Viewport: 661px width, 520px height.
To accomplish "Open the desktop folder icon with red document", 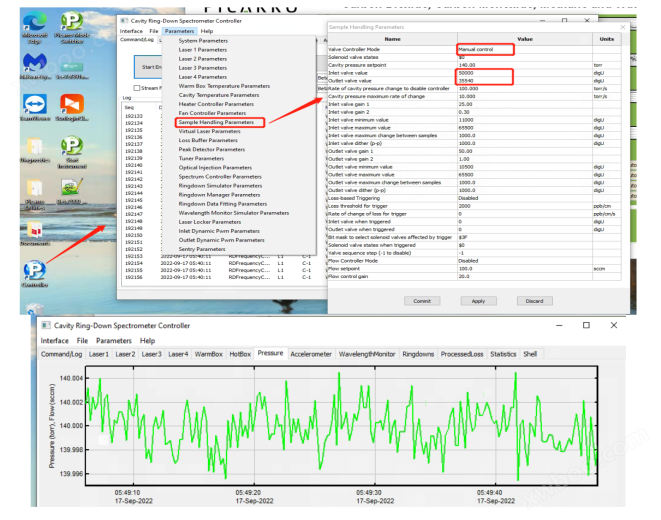I will 35,232.
